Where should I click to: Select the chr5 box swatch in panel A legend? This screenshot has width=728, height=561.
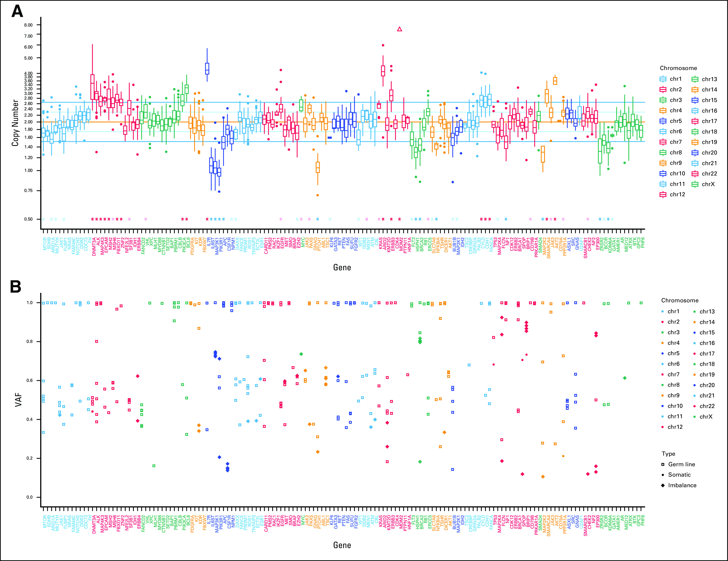click(x=663, y=121)
